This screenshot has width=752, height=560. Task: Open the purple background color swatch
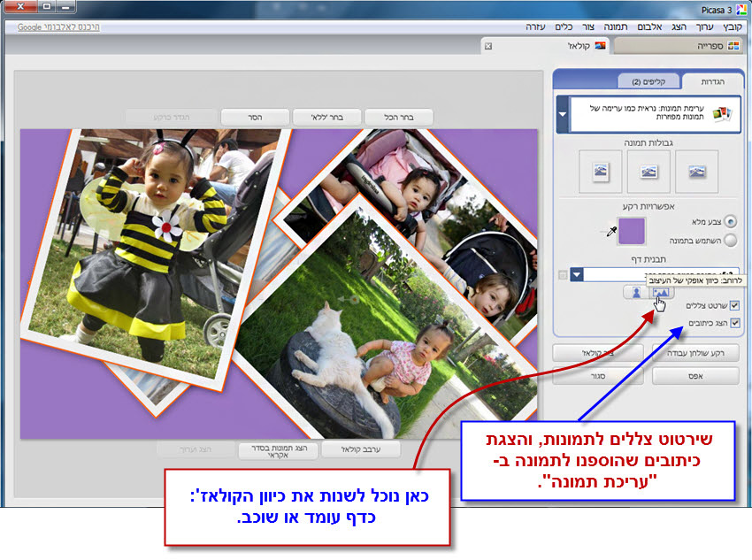(x=632, y=231)
